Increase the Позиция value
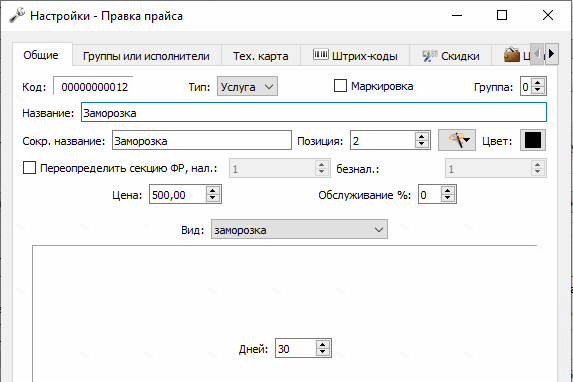The height and width of the screenshot is (382, 573). [x=422, y=136]
